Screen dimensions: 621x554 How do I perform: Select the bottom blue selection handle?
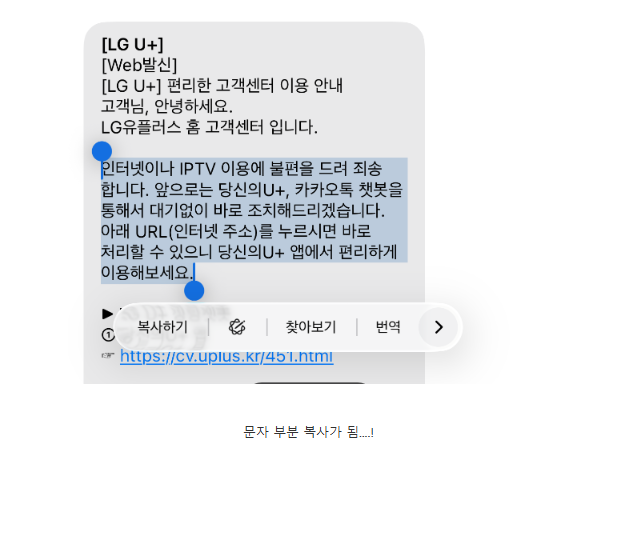click(x=194, y=291)
